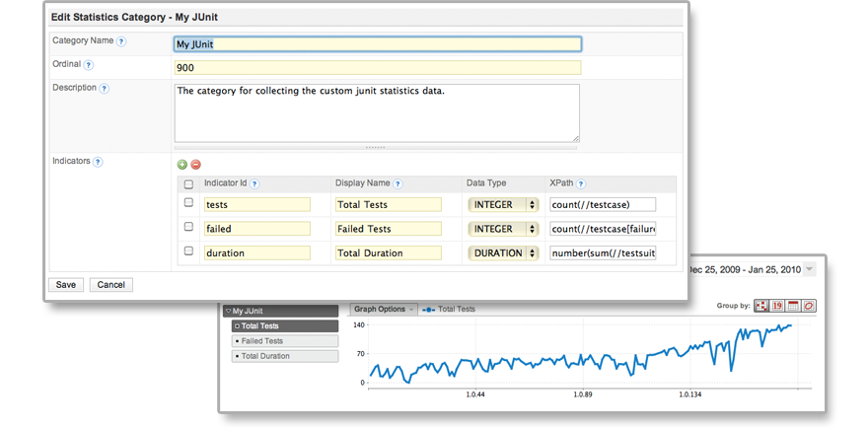Open Data Type dropdown for failed row

pos(503,229)
